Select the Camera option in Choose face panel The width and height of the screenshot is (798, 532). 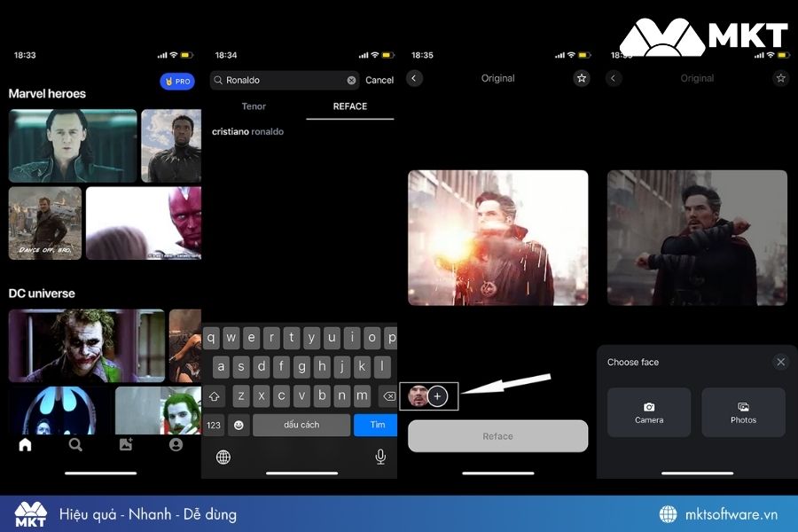click(x=648, y=411)
